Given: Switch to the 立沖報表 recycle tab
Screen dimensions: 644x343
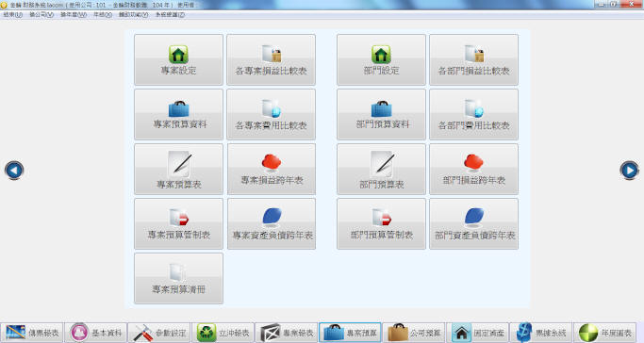Looking at the screenshot, I should 223,333.
